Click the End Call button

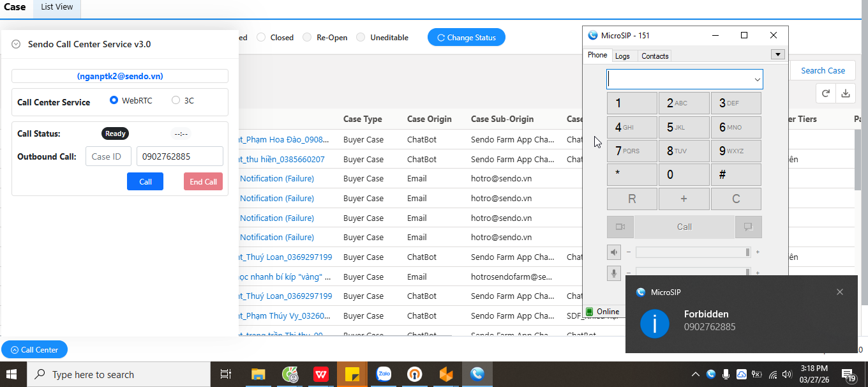[204, 182]
